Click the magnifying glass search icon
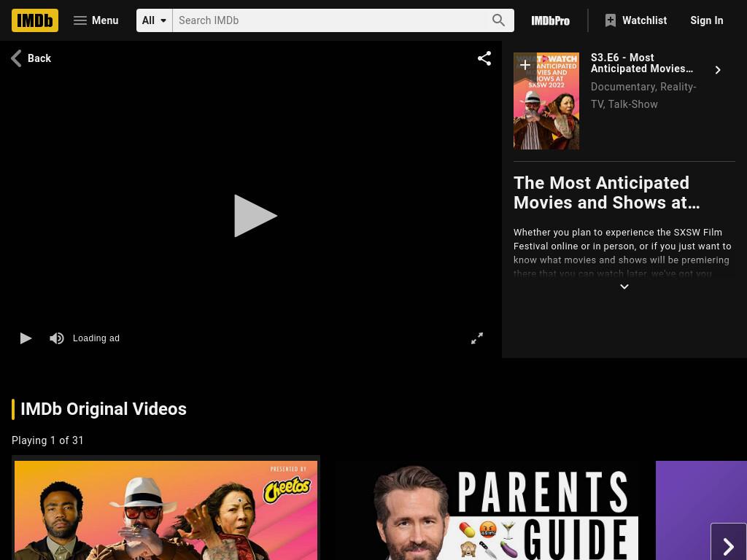This screenshot has width=747, height=560. pos(498,20)
